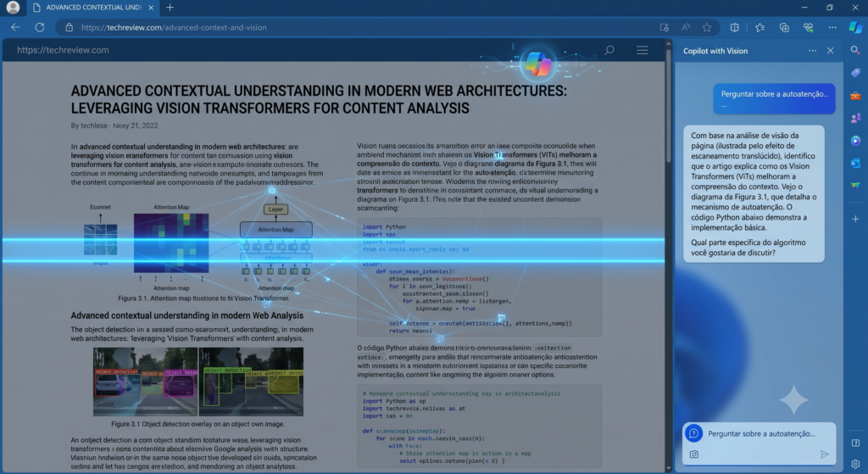Open the site's hamburger menu

643,50
